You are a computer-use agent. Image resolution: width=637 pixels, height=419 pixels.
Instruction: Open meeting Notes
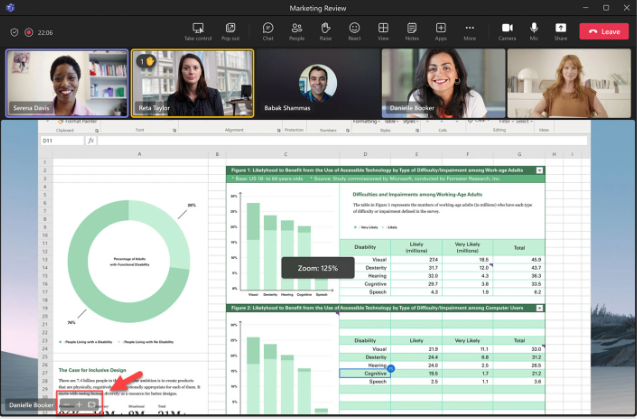click(412, 30)
